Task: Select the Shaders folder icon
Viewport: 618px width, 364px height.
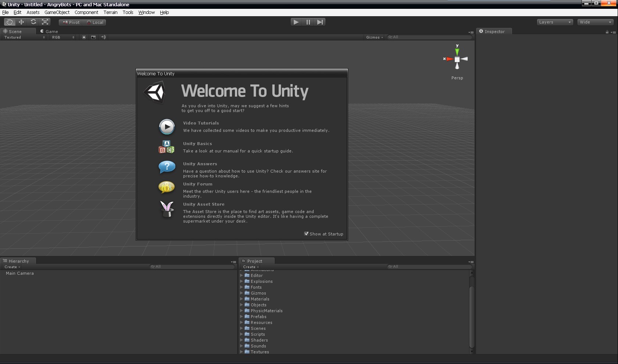Action: pyautogui.click(x=247, y=340)
